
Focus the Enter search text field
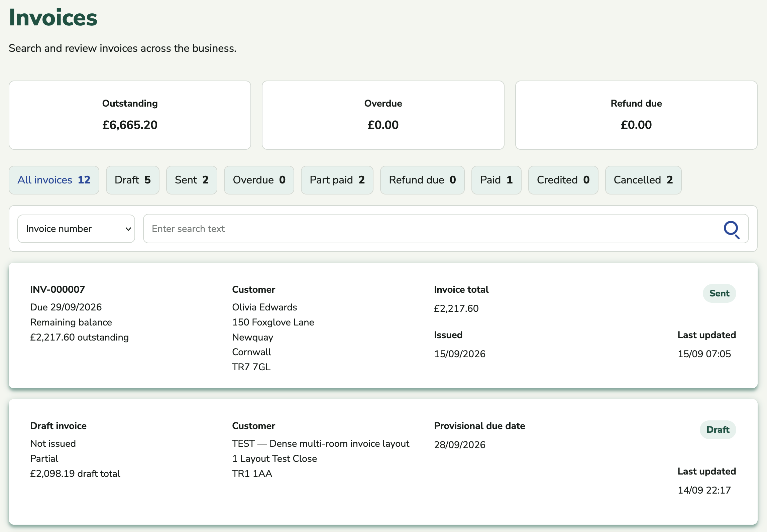coord(446,229)
